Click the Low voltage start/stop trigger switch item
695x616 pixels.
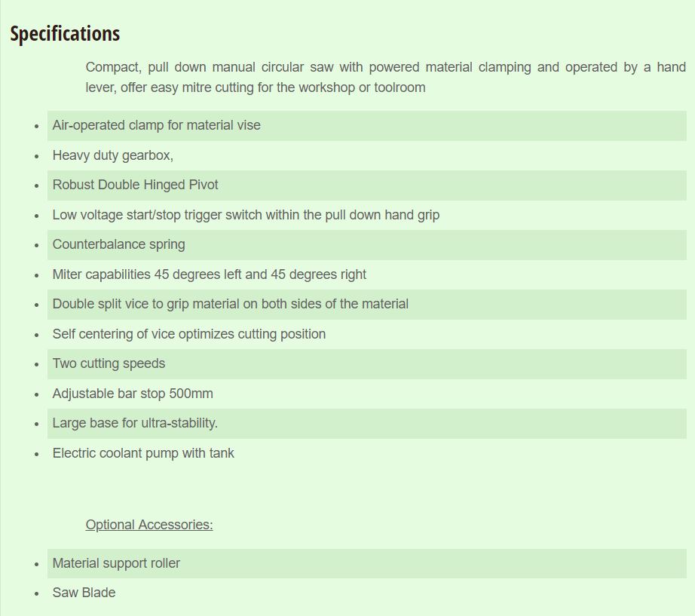point(246,215)
